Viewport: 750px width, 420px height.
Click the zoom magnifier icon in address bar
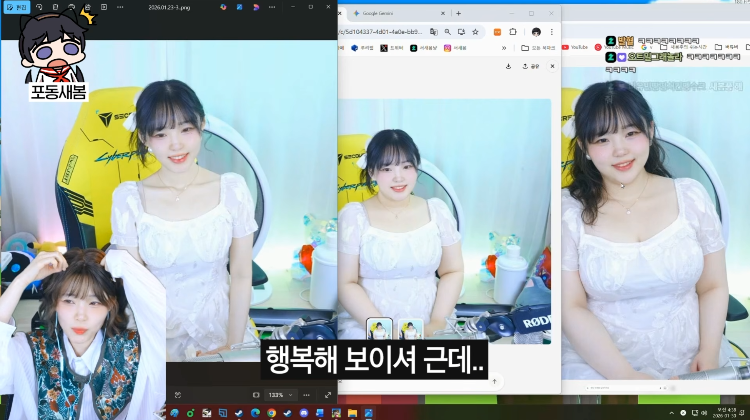448,32
